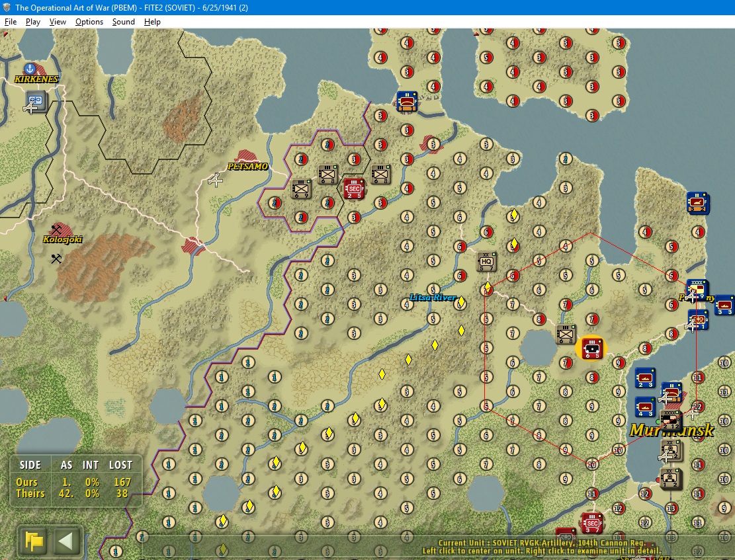735x560 pixels.
Task: Click the Kirkenes anchor port icon
Action: [30, 69]
